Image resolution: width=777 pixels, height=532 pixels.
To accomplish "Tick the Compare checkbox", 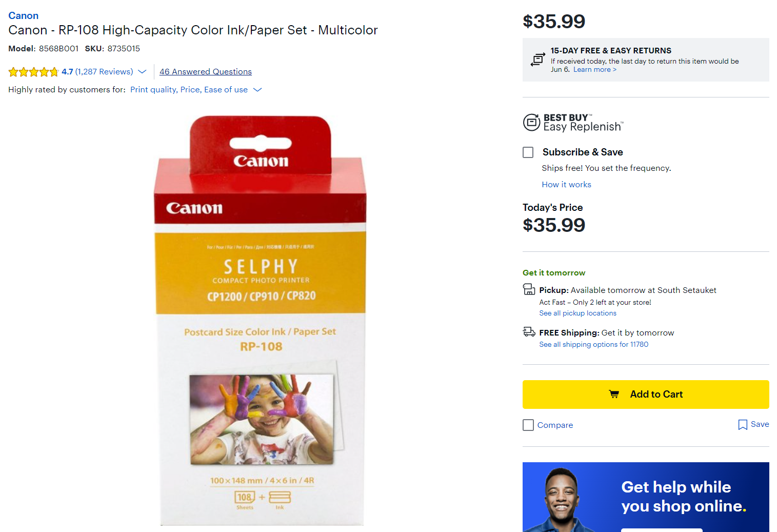I will pyautogui.click(x=528, y=425).
